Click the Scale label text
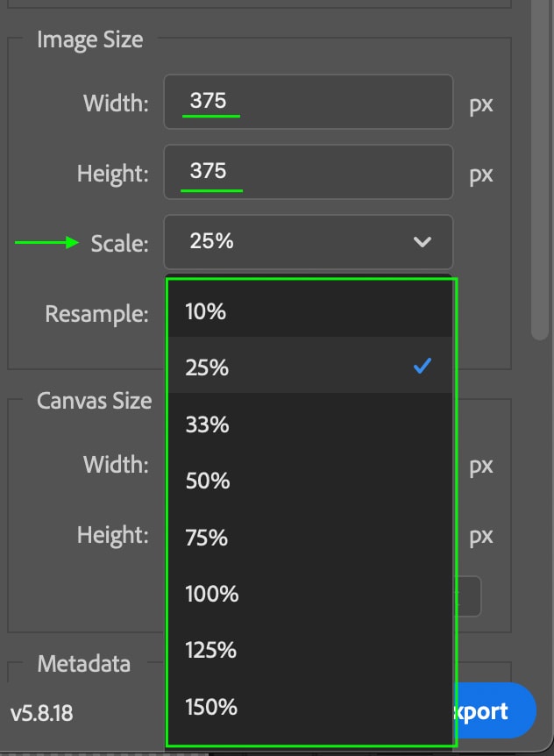554x756 pixels. [119, 243]
